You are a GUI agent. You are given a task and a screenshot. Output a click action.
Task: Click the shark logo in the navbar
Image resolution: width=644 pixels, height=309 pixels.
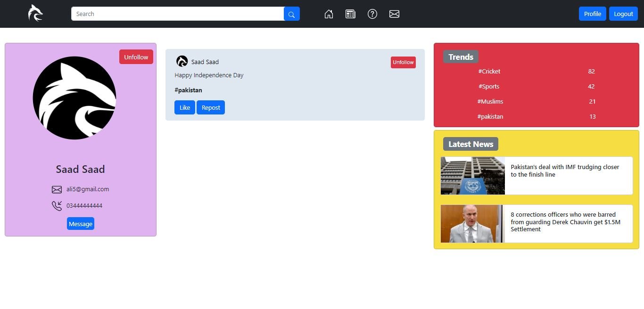click(35, 13)
